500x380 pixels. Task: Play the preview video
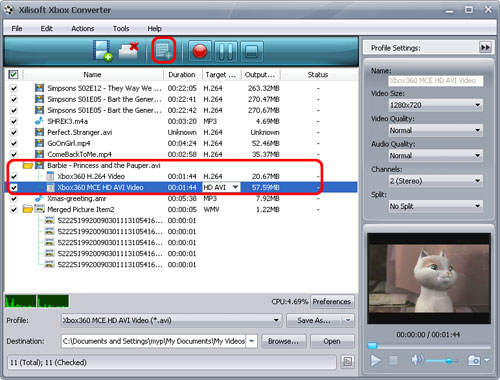[376, 360]
